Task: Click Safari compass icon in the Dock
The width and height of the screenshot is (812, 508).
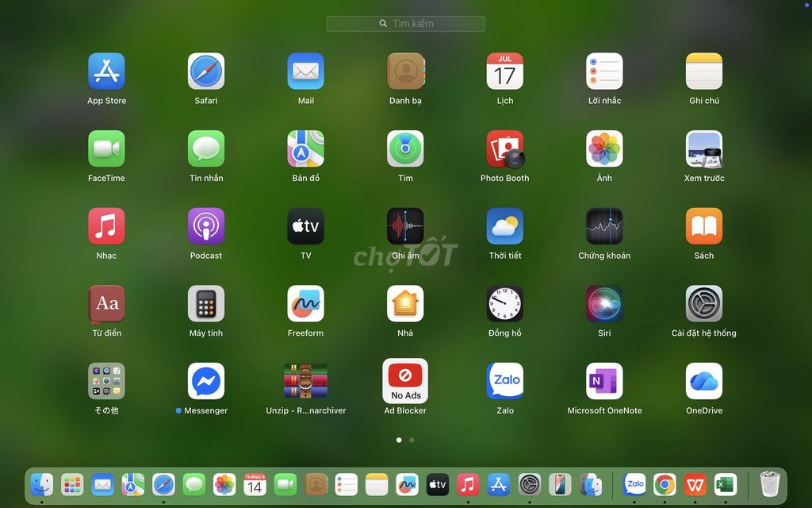Action: click(x=163, y=485)
